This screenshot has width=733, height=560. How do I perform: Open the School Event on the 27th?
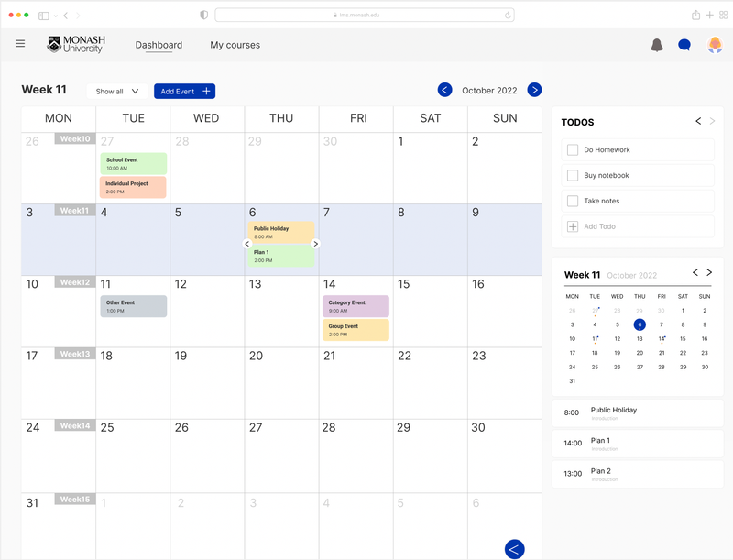coord(134,164)
